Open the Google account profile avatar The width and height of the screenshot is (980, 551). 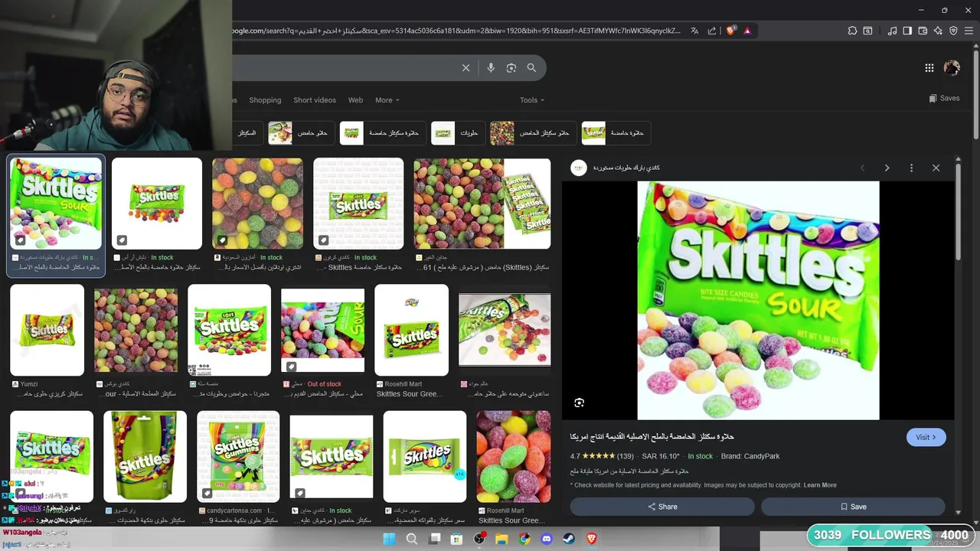[952, 68]
